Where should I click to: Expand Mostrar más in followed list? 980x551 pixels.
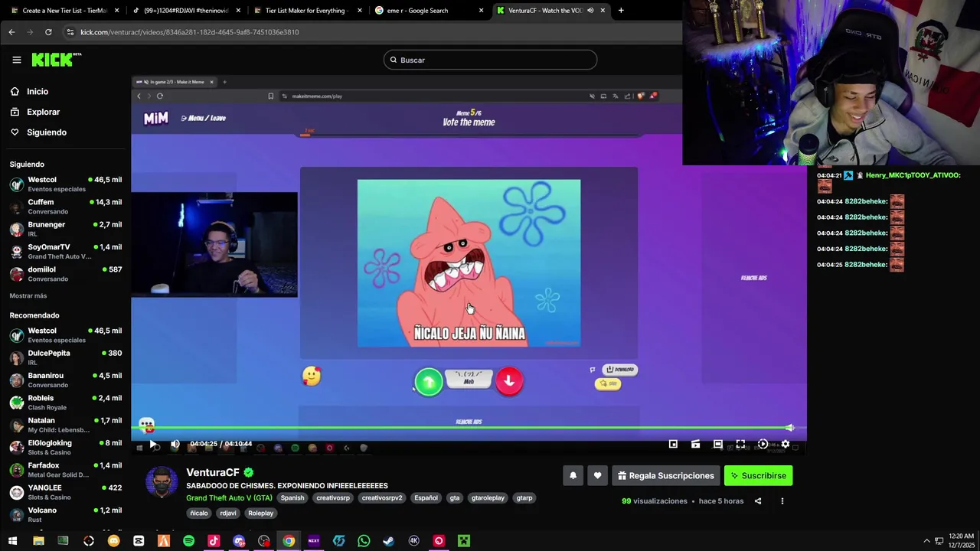28,295
